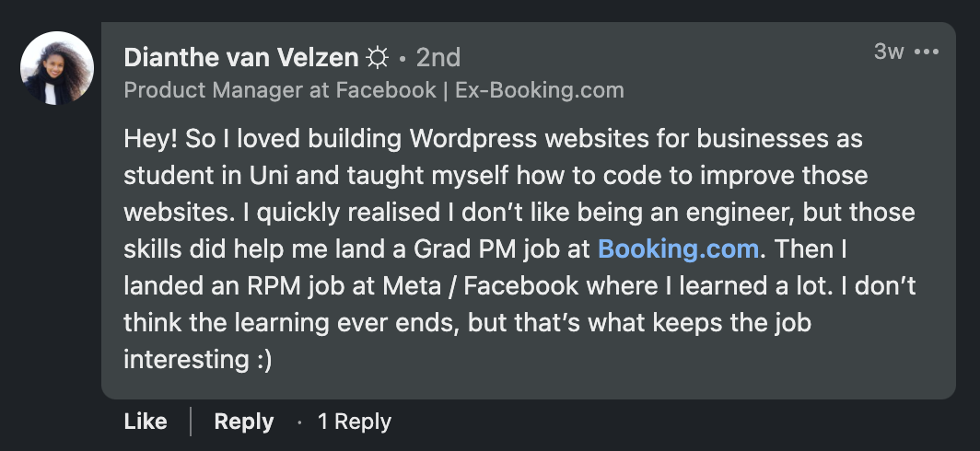Reply to Dianthe's comment
Screen dimensions: 980x451
click(x=244, y=422)
